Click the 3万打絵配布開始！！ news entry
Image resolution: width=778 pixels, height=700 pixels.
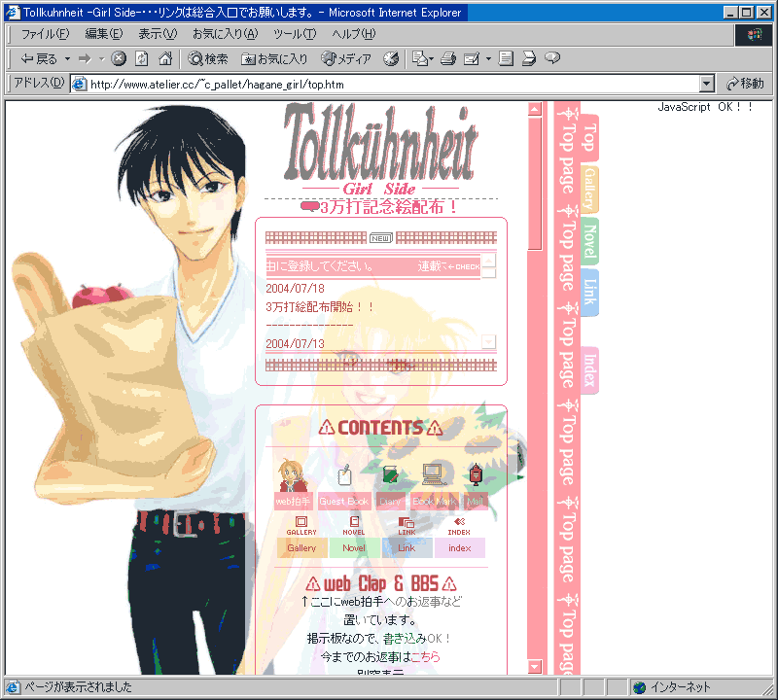pyautogui.click(x=320, y=307)
